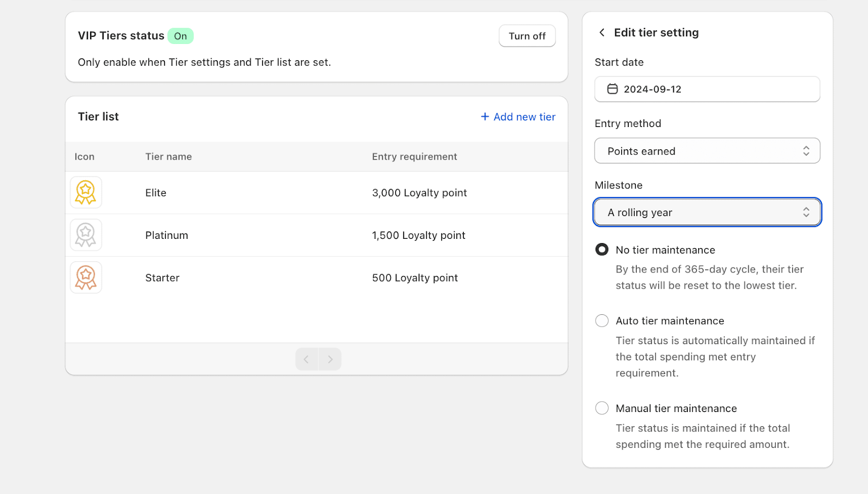Click the Tier name column header

[x=168, y=156]
